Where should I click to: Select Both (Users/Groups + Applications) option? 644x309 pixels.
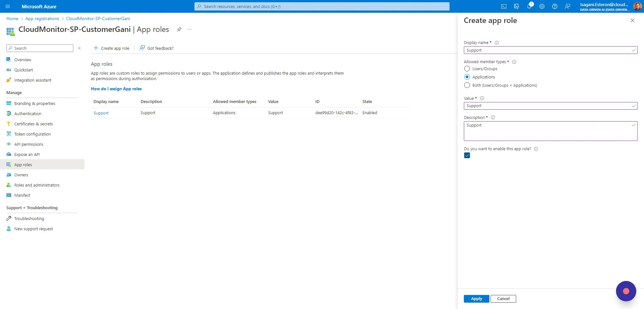[467, 85]
